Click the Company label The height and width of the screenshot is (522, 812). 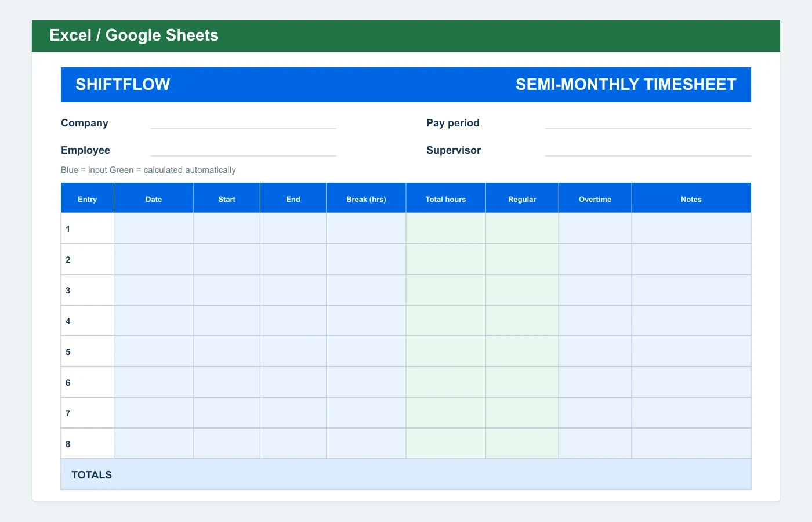coord(85,123)
